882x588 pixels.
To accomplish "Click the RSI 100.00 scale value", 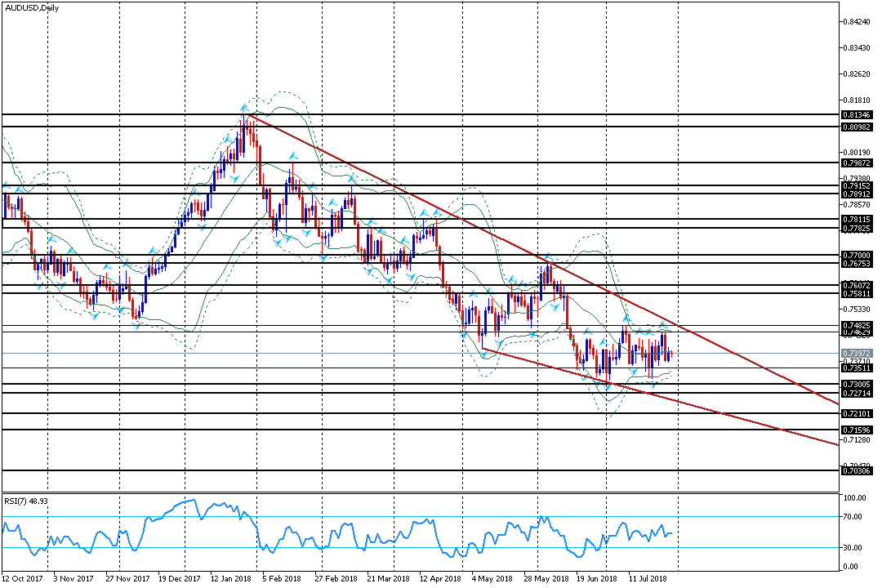I will [854, 498].
